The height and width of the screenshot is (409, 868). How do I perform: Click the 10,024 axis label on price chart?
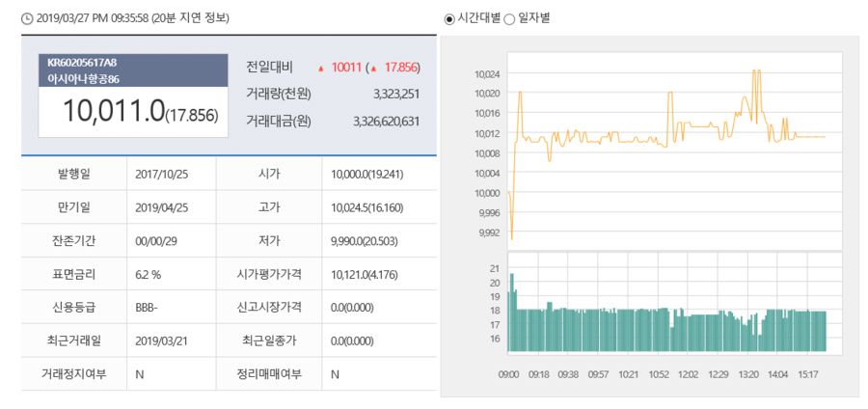tap(487, 73)
